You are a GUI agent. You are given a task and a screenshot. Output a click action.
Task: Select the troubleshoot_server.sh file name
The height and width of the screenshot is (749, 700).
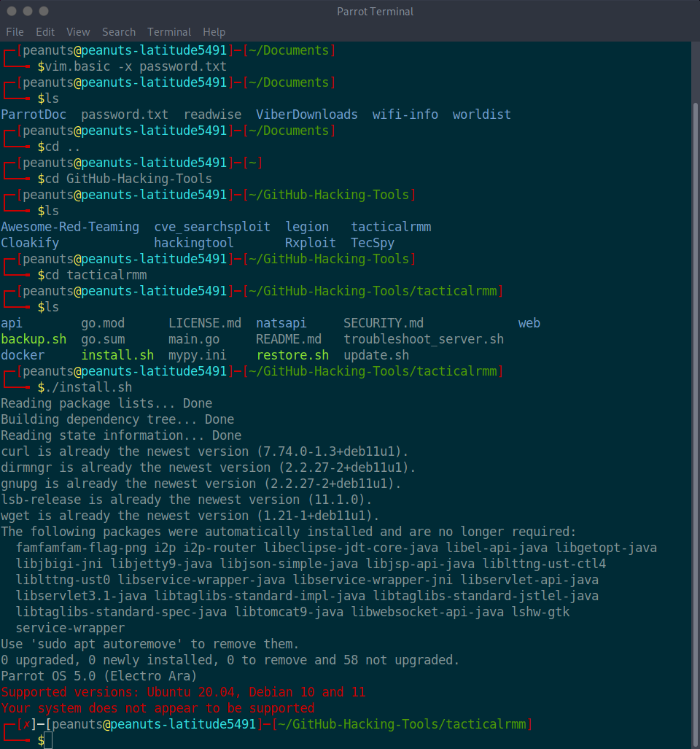click(423, 338)
